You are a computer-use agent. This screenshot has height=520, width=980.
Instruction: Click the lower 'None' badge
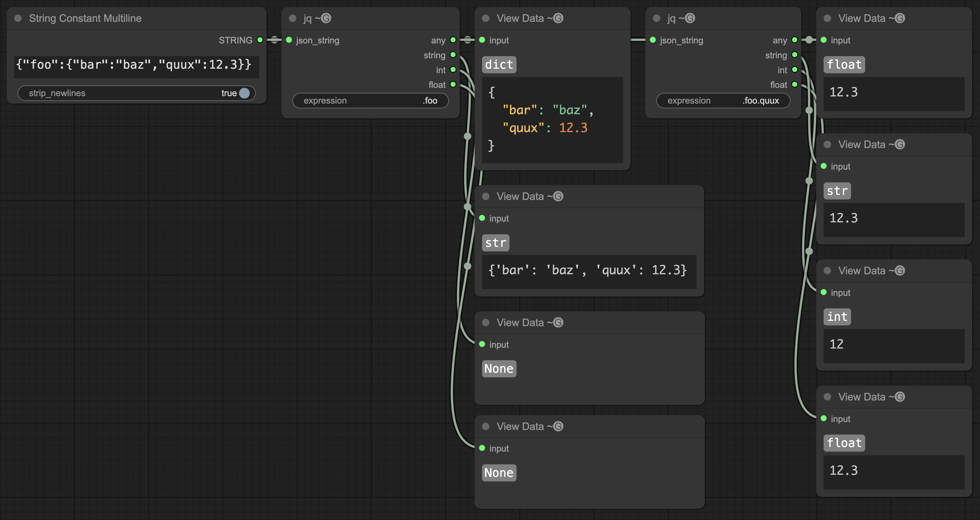pyautogui.click(x=499, y=473)
